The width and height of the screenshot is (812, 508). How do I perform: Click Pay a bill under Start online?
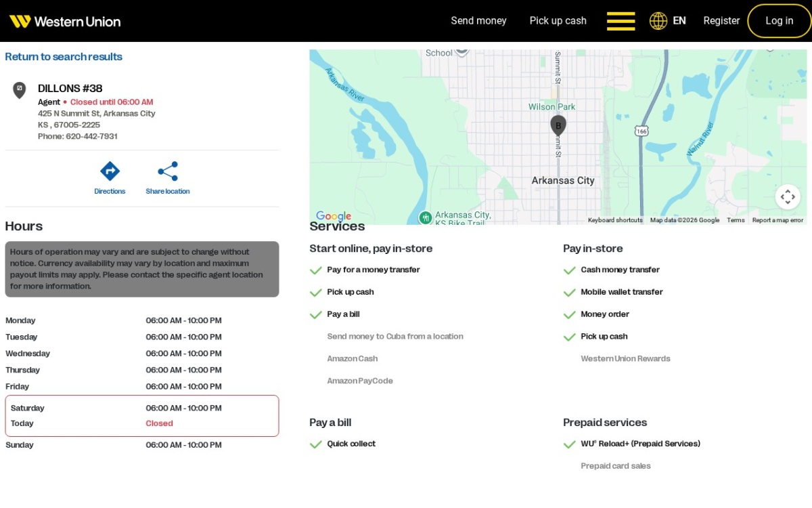click(343, 314)
